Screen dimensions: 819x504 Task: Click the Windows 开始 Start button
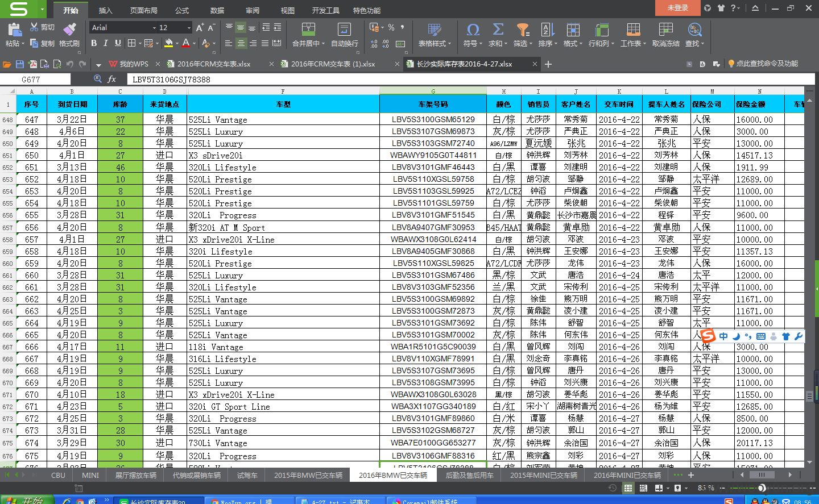click(27, 499)
